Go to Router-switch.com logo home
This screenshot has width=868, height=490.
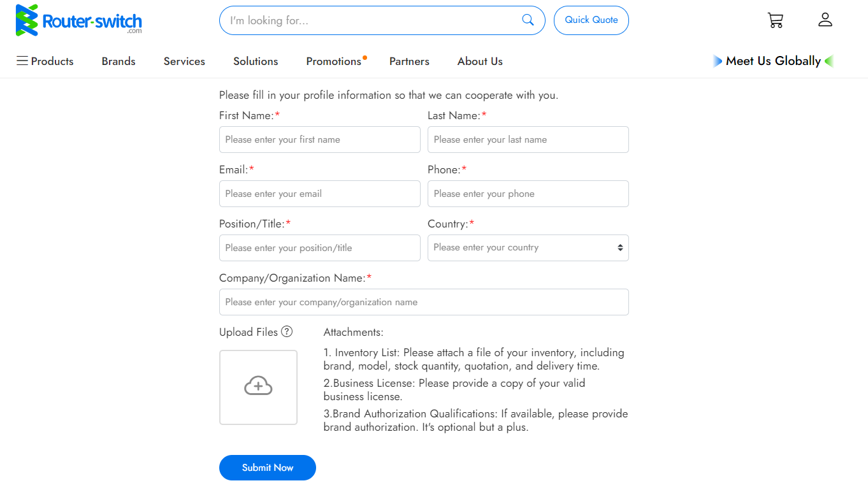coord(79,20)
